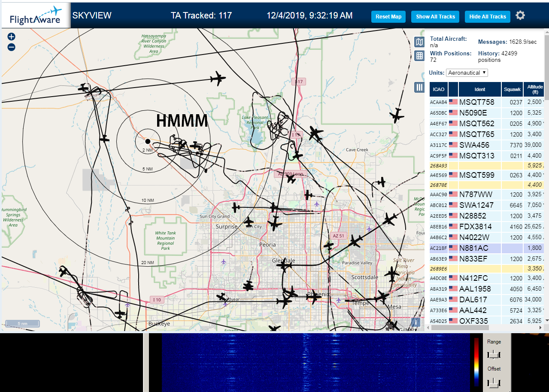Screen dimensions: 549x392
Task: Click the receiver location dot at range center
Action: (148, 141)
